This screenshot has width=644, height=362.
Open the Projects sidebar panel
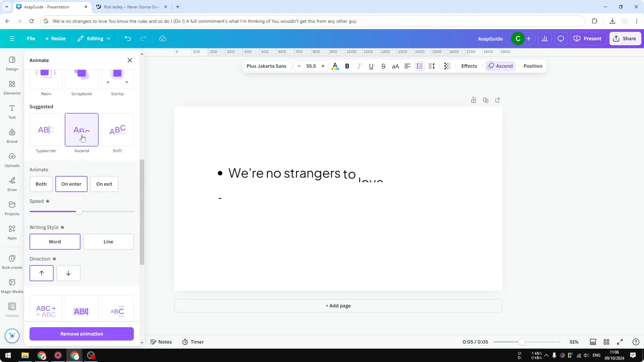[12, 208]
